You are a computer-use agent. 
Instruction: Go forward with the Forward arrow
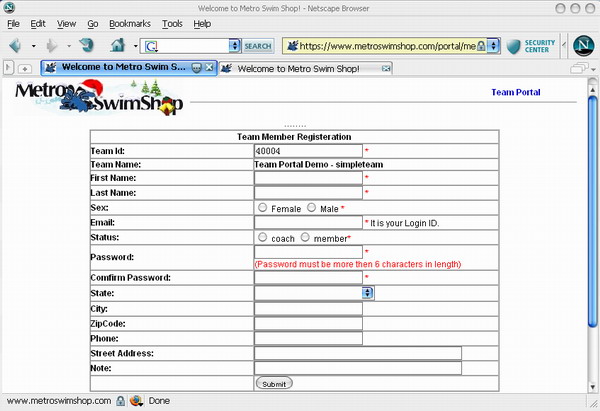tap(51, 46)
